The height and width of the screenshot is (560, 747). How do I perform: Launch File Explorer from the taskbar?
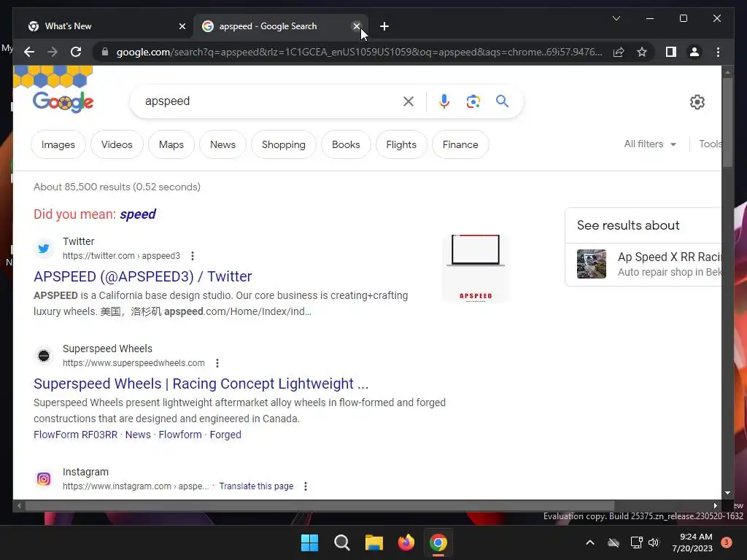[x=374, y=542]
